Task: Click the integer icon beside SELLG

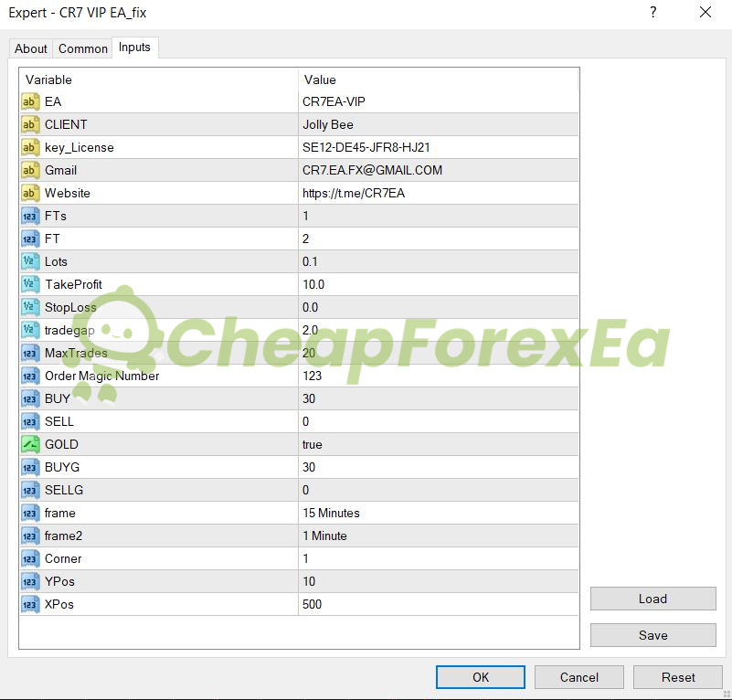Action: 30,490
